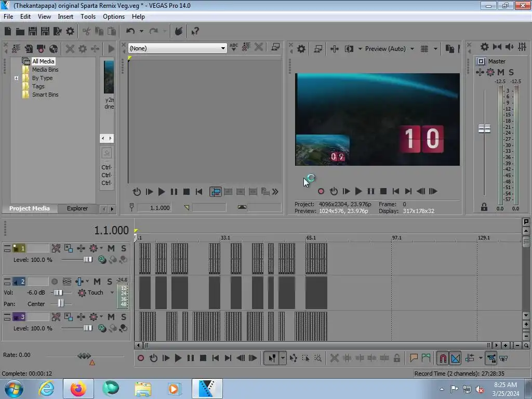This screenshot has width=532, height=399.
Task: Select Smart Bins folder
Action: (x=45, y=95)
